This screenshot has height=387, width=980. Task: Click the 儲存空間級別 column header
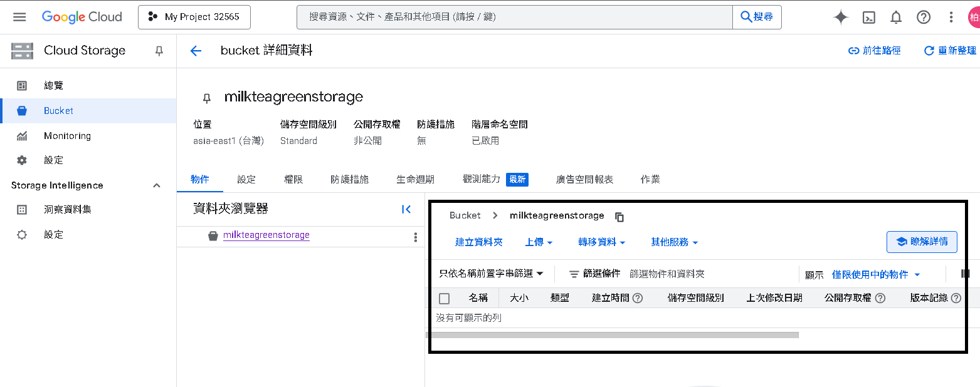(x=696, y=298)
